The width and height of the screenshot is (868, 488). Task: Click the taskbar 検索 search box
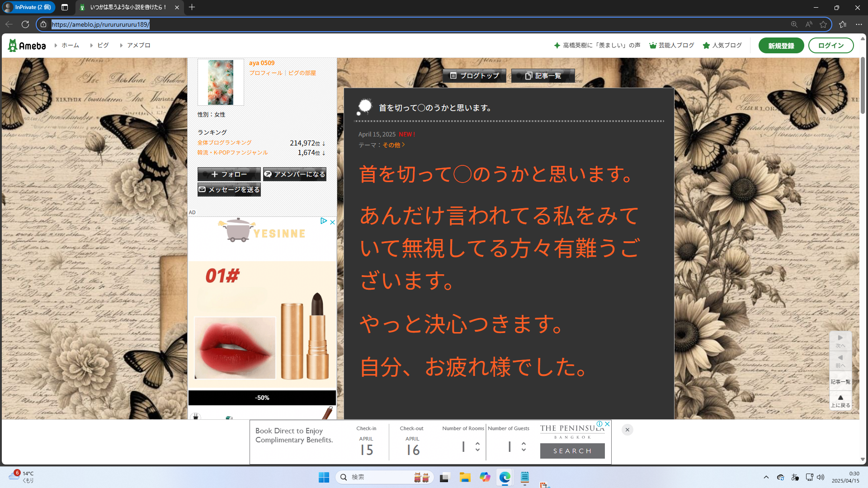pyautogui.click(x=385, y=477)
